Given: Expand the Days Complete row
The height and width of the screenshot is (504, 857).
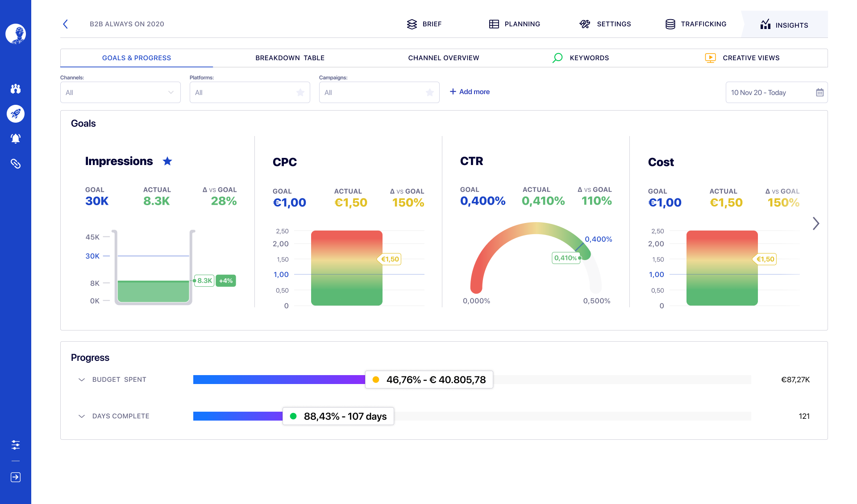Looking at the screenshot, I should coord(82,416).
